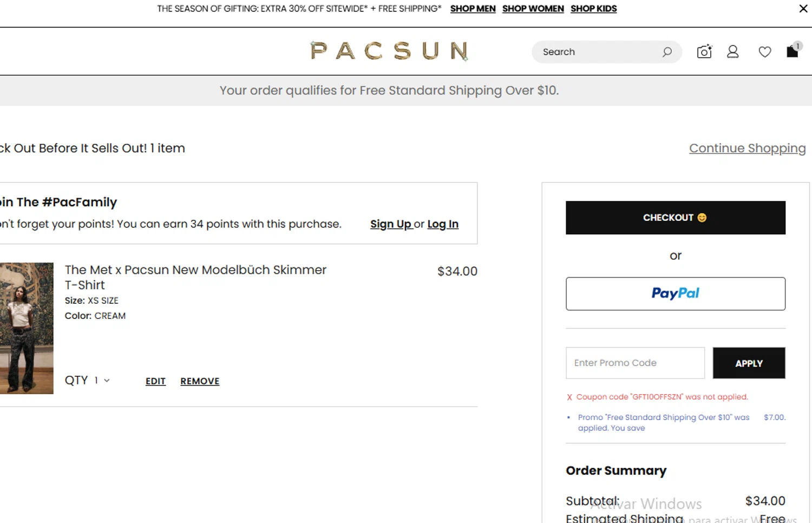Screen dimensions: 812x523
Task: Pay with the PayPal button
Action: (675, 293)
